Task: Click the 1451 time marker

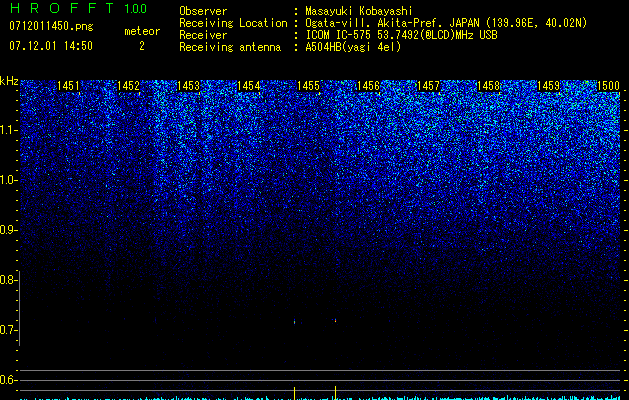Action: [68, 86]
